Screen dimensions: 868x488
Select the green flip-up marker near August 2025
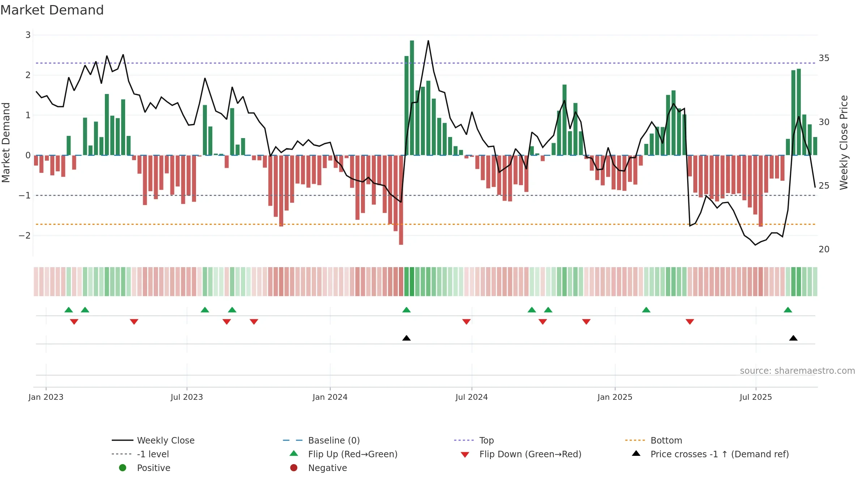point(788,310)
